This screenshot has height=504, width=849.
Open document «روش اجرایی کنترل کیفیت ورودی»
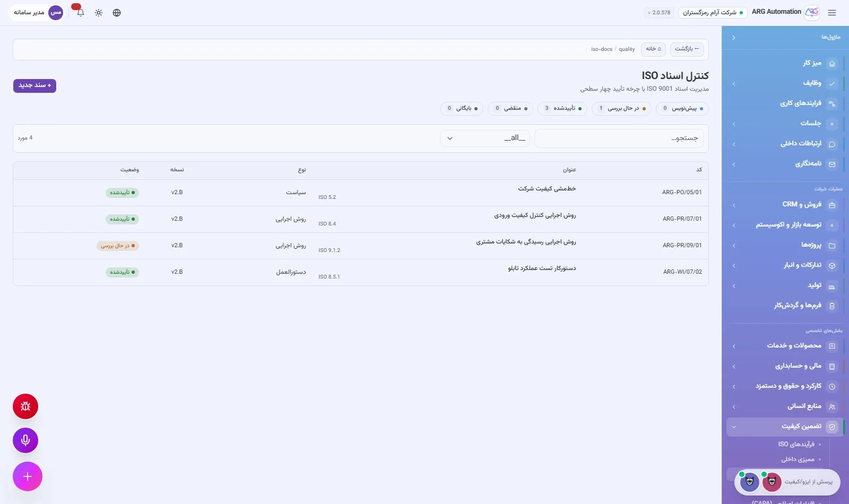pos(535,215)
